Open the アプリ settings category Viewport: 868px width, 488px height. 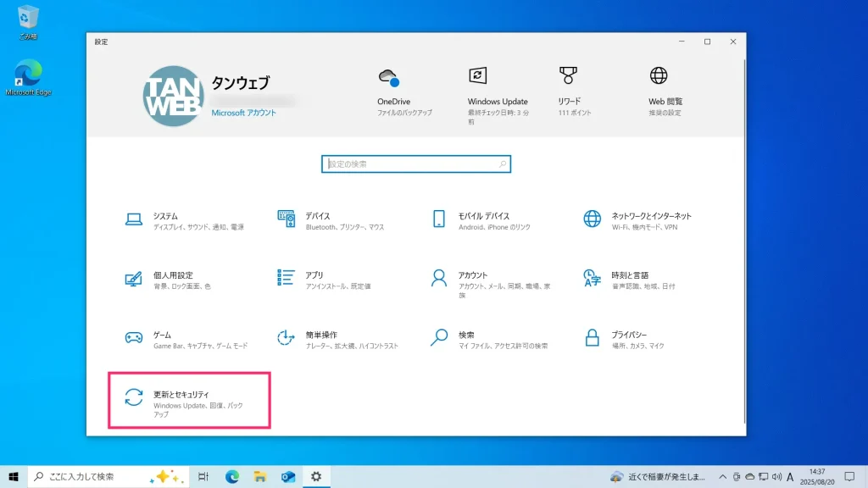324,280
